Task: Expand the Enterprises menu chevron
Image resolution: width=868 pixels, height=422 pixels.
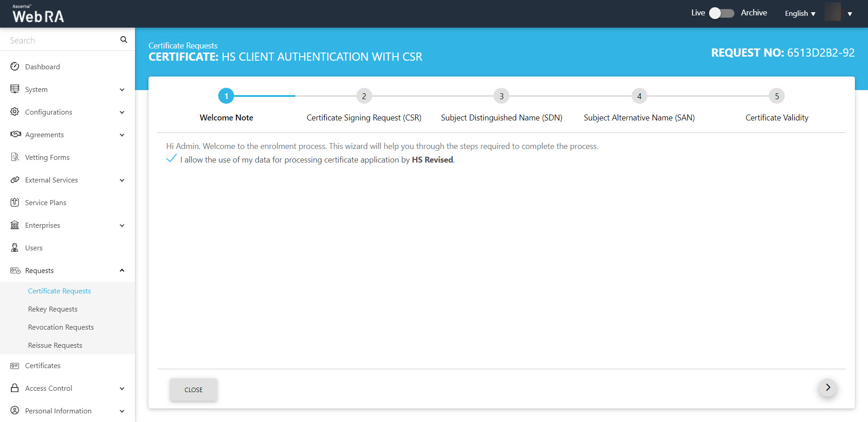Action: point(122,225)
